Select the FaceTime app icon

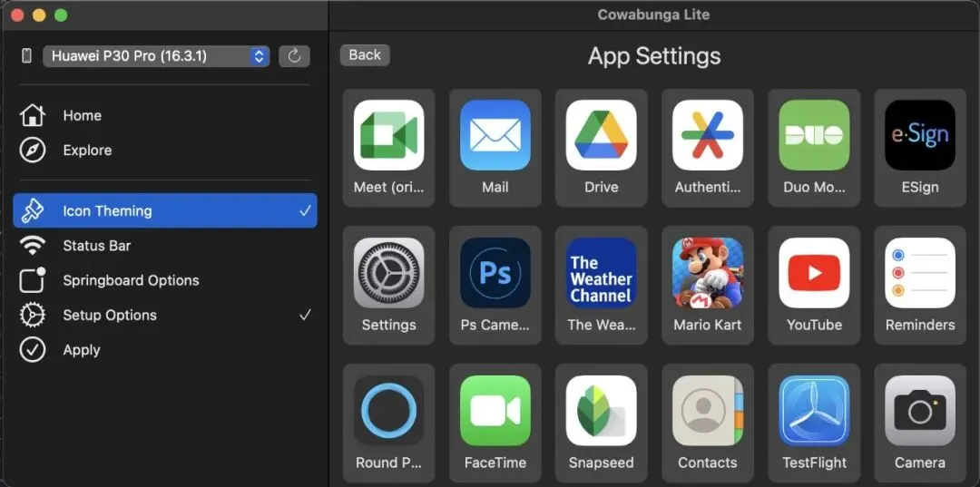[x=495, y=411]
